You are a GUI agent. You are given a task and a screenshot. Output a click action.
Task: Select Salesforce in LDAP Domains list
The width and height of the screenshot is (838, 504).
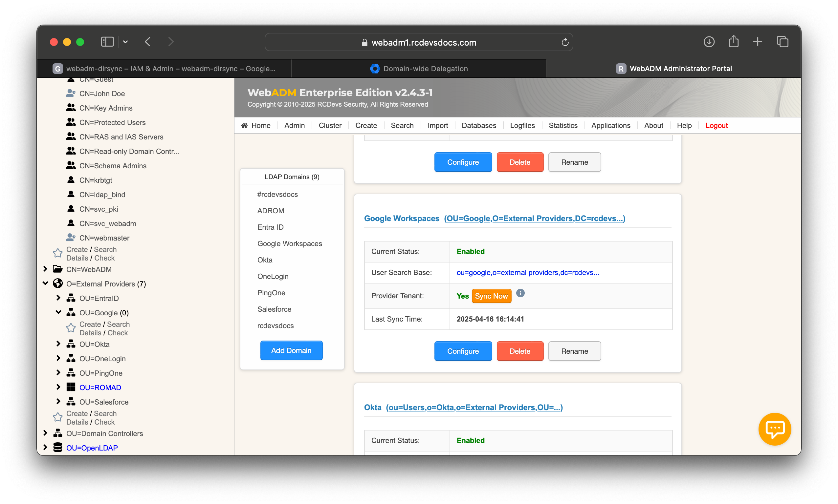[274, 309]
